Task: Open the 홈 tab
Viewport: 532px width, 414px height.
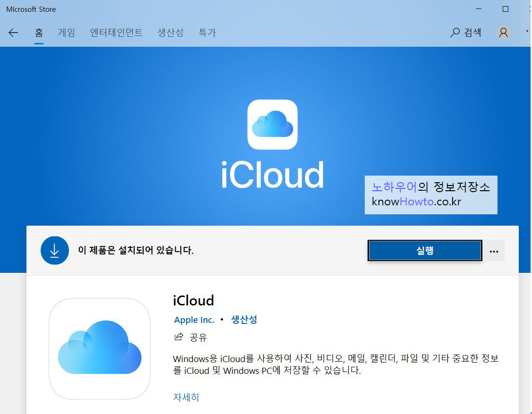Action: coord(39,33)
